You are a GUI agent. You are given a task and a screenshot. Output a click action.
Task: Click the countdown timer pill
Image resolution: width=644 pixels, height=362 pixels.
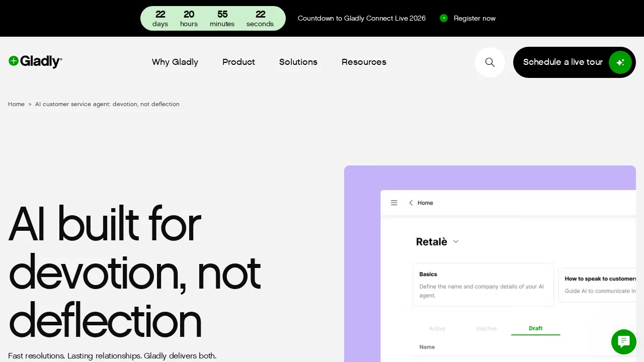point(213,19)
